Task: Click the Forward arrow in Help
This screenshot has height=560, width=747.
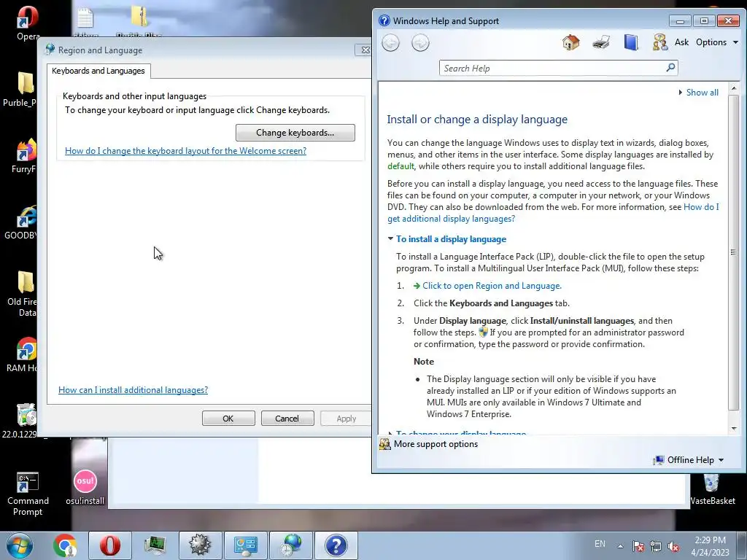Action: [x=420, y=43]
